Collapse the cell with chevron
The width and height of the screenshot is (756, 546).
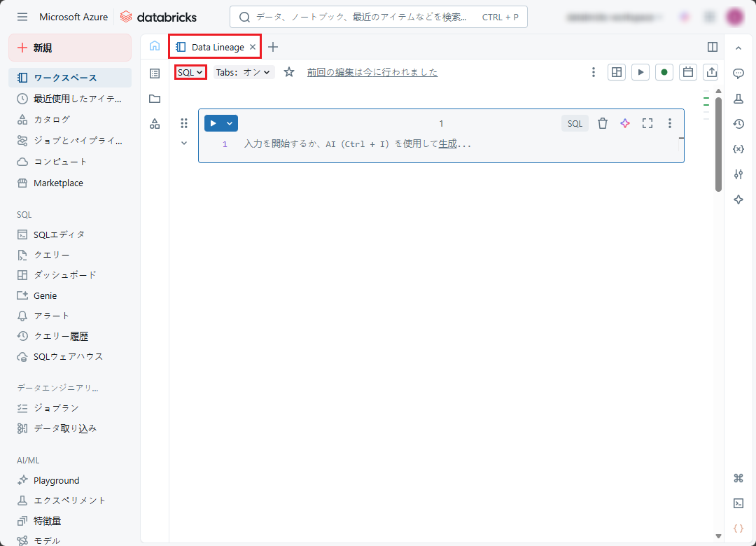click(184, 143)
